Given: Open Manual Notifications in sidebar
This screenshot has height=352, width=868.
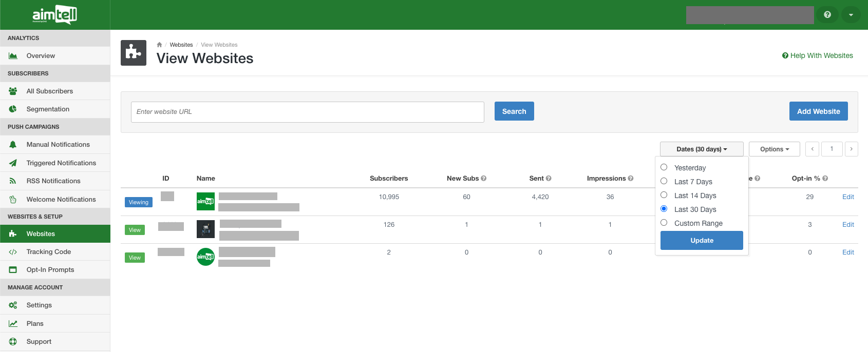Looking at the screenshot, I should (58, 145).
